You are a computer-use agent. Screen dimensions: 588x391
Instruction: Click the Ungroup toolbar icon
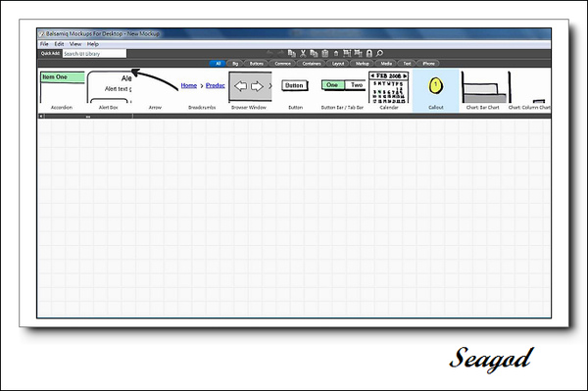[359, 54]
